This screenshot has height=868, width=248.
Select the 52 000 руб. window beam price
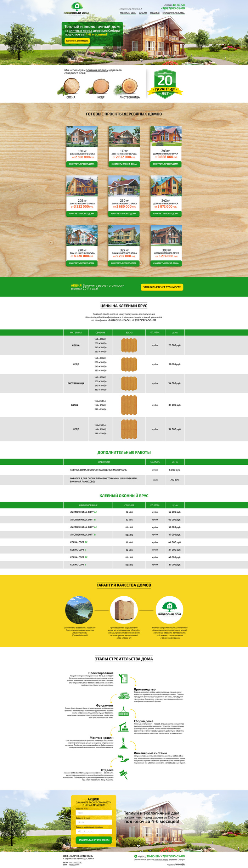175,512
